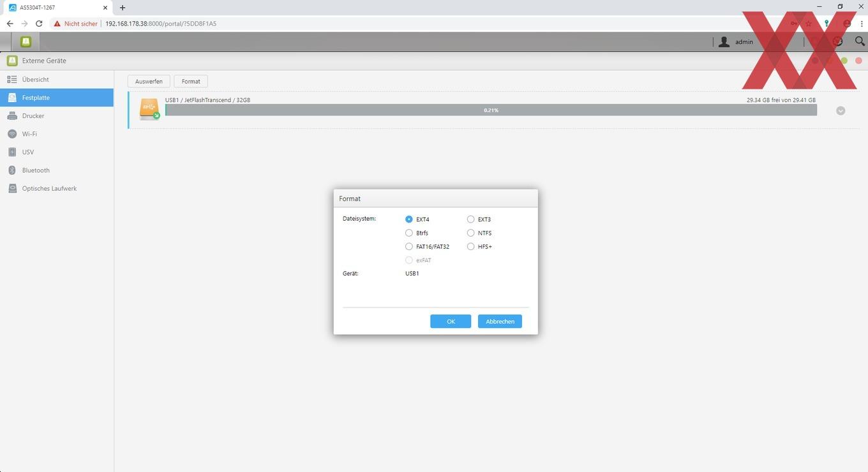Click the browser forward arrow
Screen dimensions: 868x472
pos(24,24)
